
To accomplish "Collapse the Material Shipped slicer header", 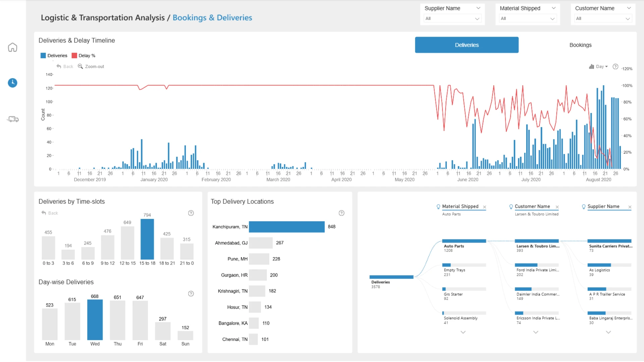I will 554,8.
